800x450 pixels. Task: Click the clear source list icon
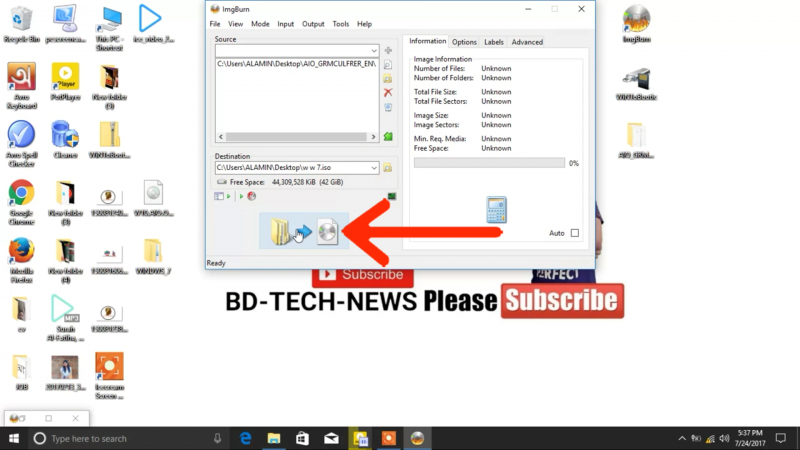pyautogui.click(x=388, y=107)
